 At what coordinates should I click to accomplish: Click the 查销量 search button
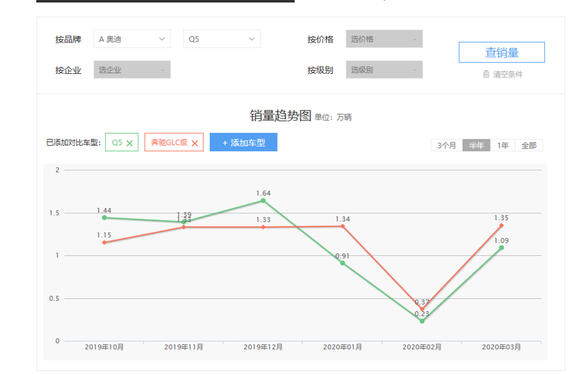501,53
